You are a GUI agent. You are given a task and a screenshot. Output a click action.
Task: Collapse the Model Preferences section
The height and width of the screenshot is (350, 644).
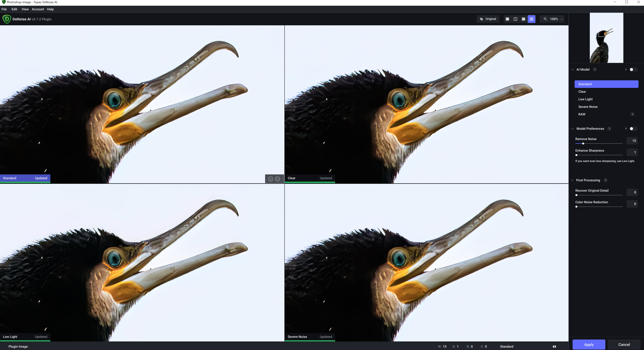click(x=573, y=129)
